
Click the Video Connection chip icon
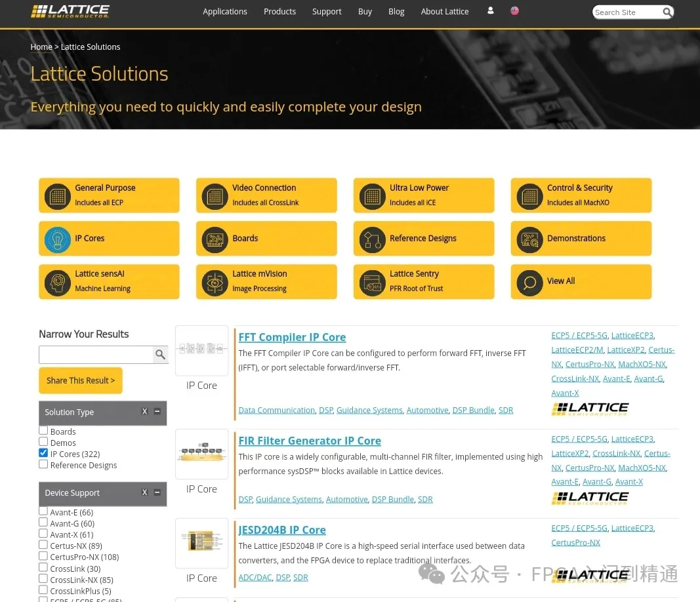click(215, 196)
